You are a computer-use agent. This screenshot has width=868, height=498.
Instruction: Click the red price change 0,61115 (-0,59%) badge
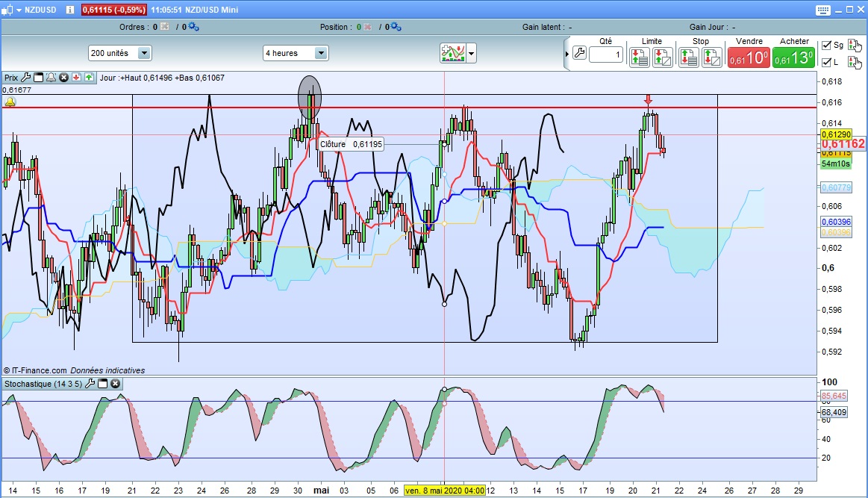pos(114,10)
